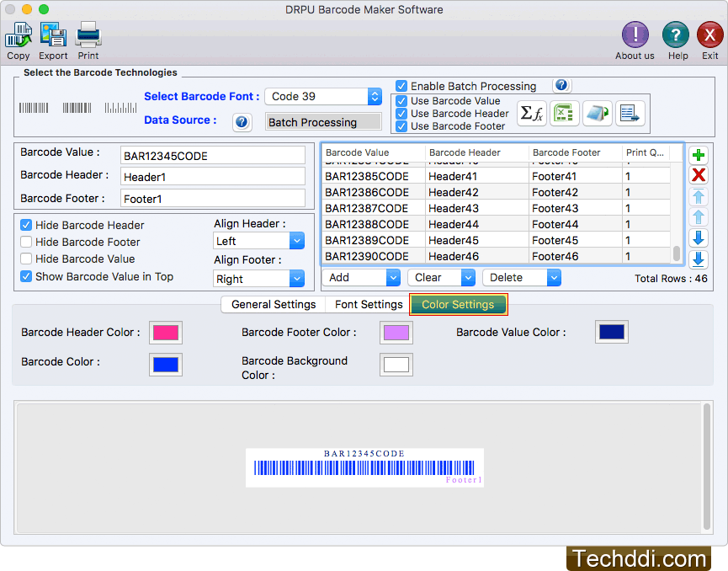Click the export list icon
728x571 pixels.
pyautogui.click(x=630, y=113)
